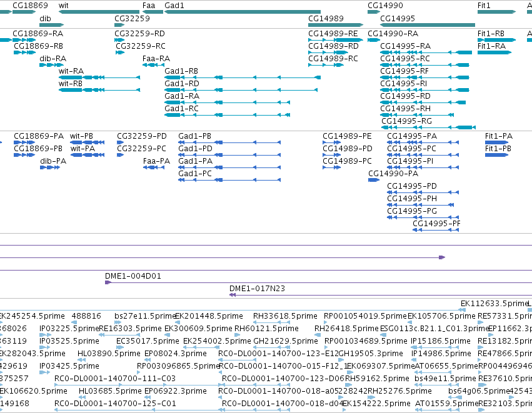Select transcript CG14995-RC
Viewport: 532px width, 413px height.
[424, 65]
